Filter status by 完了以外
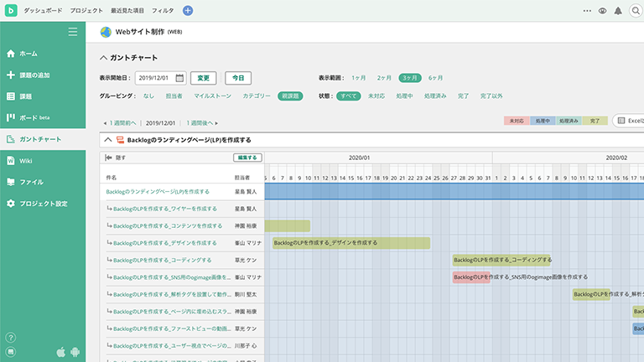Viewport: 644px width, 362px height. pos(491,96)
